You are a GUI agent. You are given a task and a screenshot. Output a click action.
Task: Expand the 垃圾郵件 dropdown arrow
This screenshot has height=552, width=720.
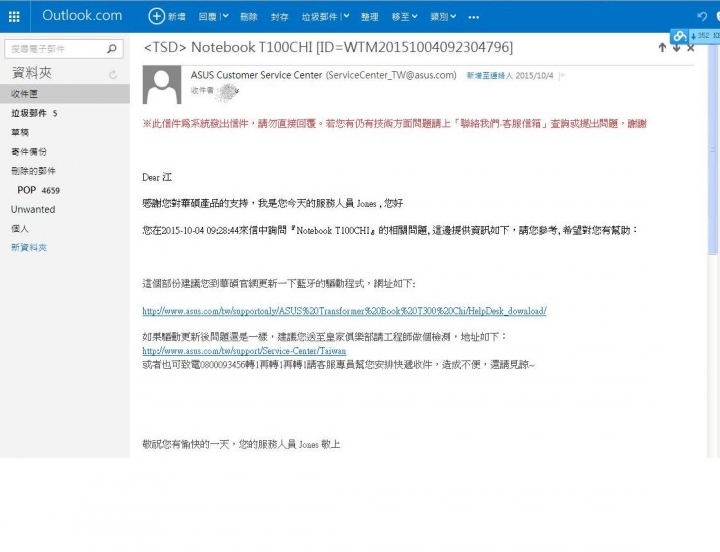click(x=346, y=17)
